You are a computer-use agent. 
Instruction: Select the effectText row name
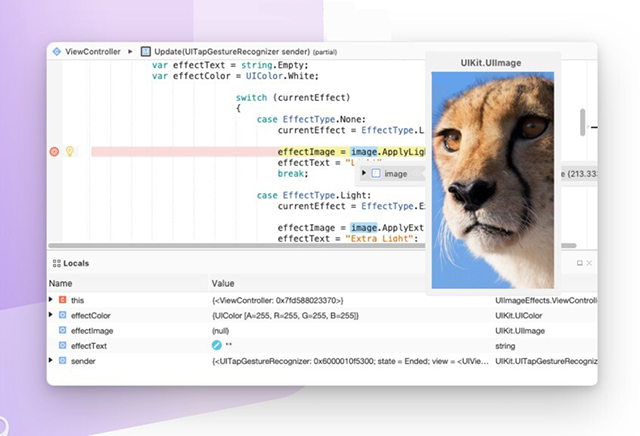point(89,346)
